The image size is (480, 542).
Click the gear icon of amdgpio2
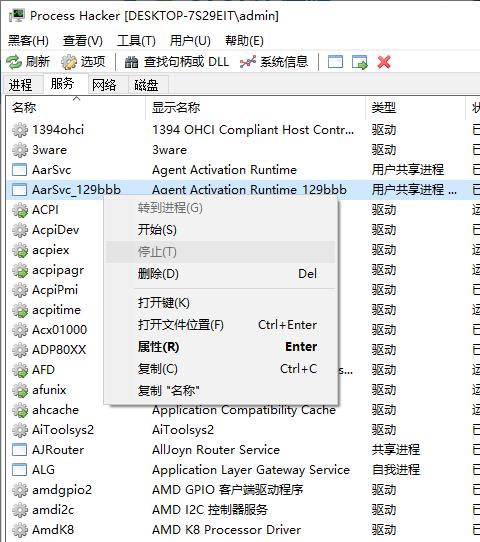[20, 490]
